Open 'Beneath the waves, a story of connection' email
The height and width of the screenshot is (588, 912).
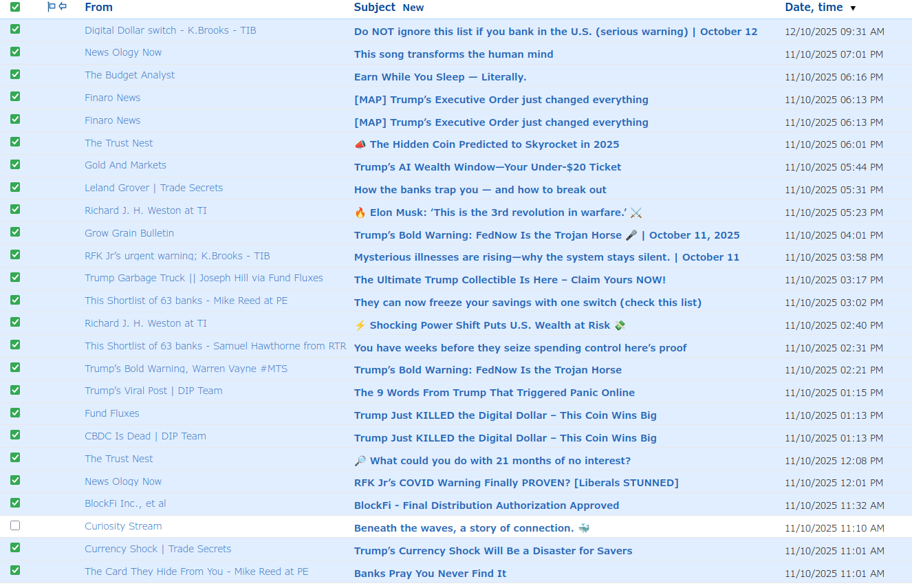tap(464, 528)
